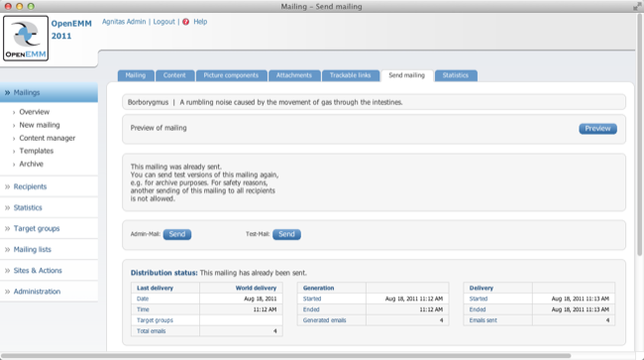Click the Emails sent row label

pyautogui.click(x=483, y=320)
